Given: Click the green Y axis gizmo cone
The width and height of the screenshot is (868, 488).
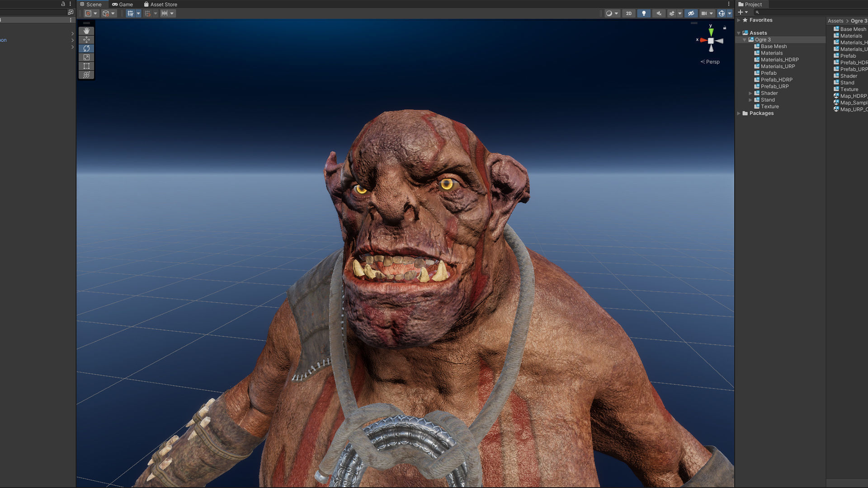Looking at the screenshot, I should tap(711, 32).
